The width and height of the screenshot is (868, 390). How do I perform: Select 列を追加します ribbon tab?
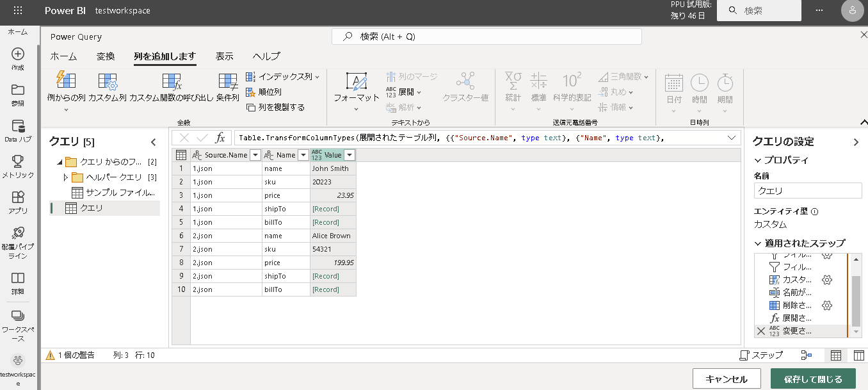click(165, 56)
